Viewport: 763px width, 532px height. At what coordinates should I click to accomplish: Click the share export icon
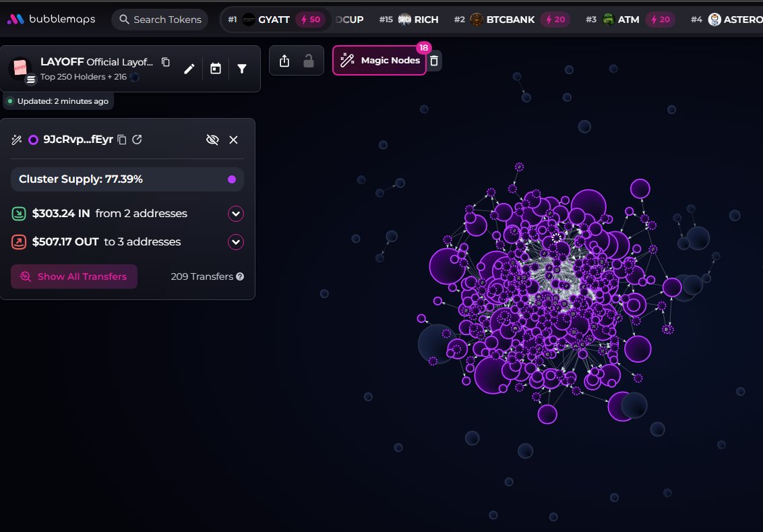coord(284,61)
